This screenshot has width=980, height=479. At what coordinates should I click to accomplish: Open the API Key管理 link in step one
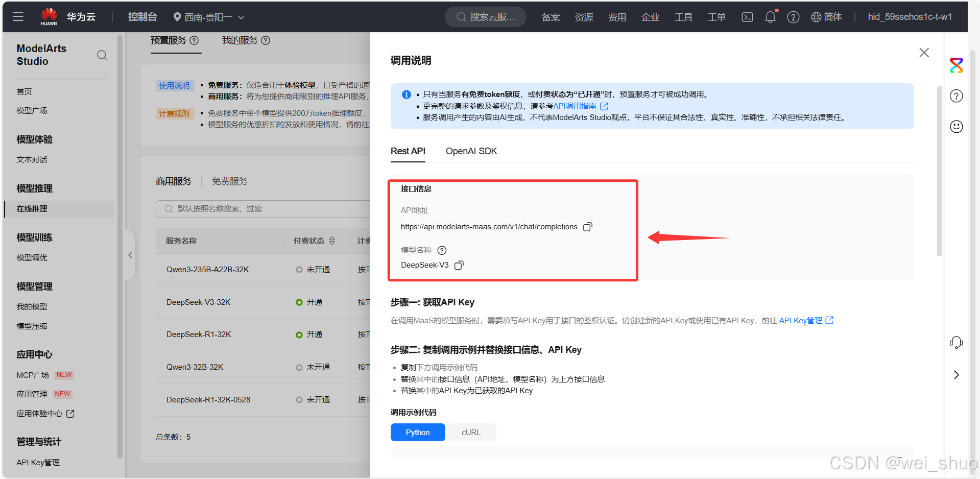tap(801, 320)
